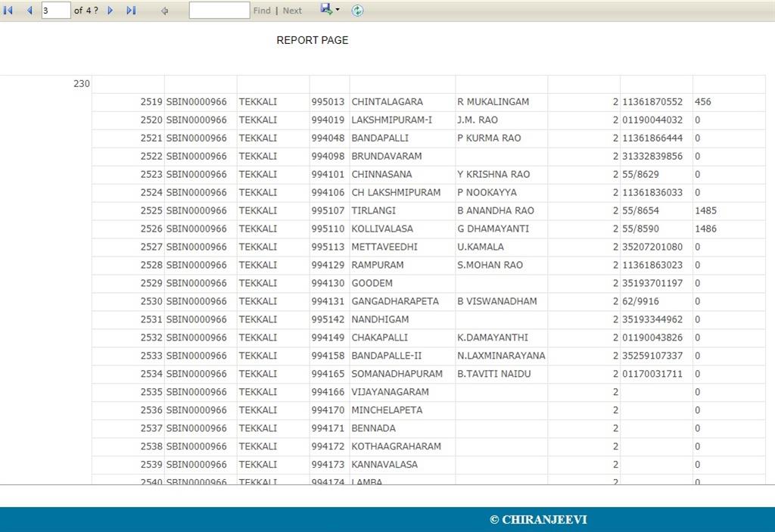775x532 pixels.
Task: Click village KANNAVALASA
Action: [384, 464]
